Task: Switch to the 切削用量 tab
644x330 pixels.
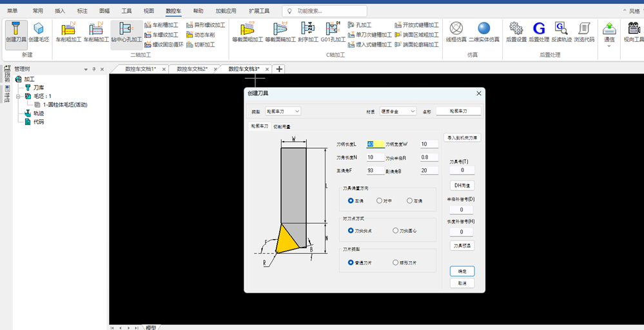Action: tap(282, 126)
